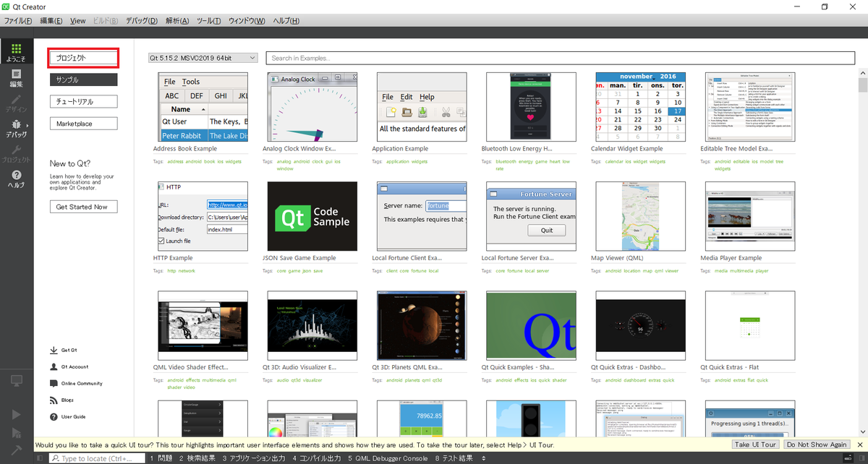Click the Do Not Show Again button
Viewport: 868px width, 464px height.
[x=817, y=444]
